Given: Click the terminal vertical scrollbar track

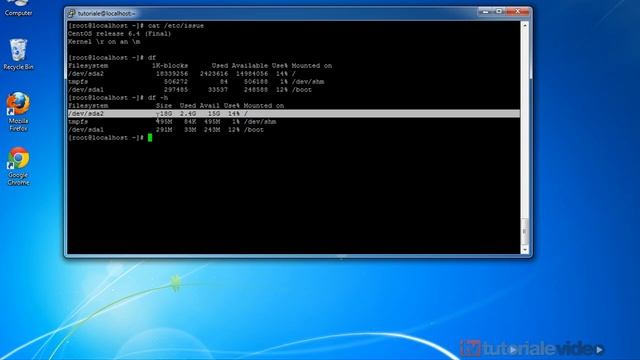Looking at the screenshot, I should coord(525,137).
